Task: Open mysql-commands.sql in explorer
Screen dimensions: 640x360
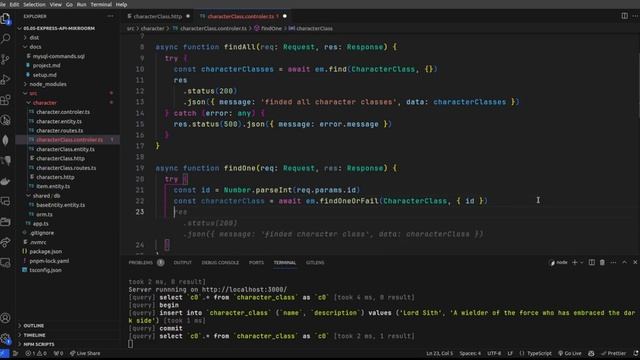Action: pos(59,56)
